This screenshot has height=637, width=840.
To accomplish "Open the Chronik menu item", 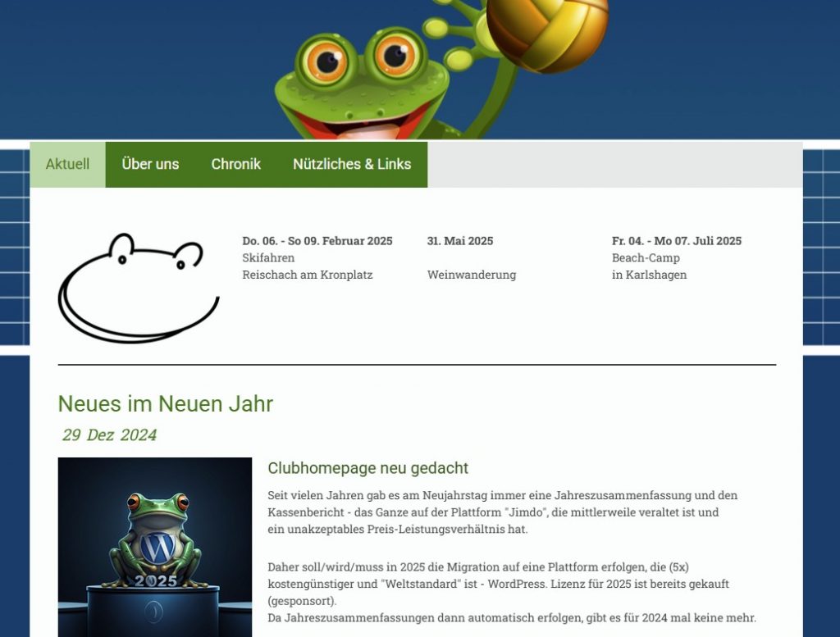I will tap(235, 164).
